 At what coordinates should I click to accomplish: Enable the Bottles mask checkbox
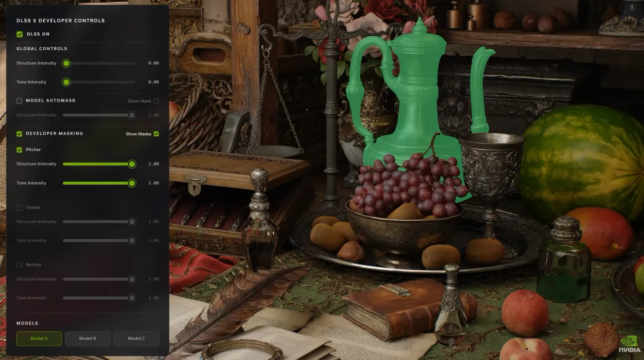click(20, 264)
